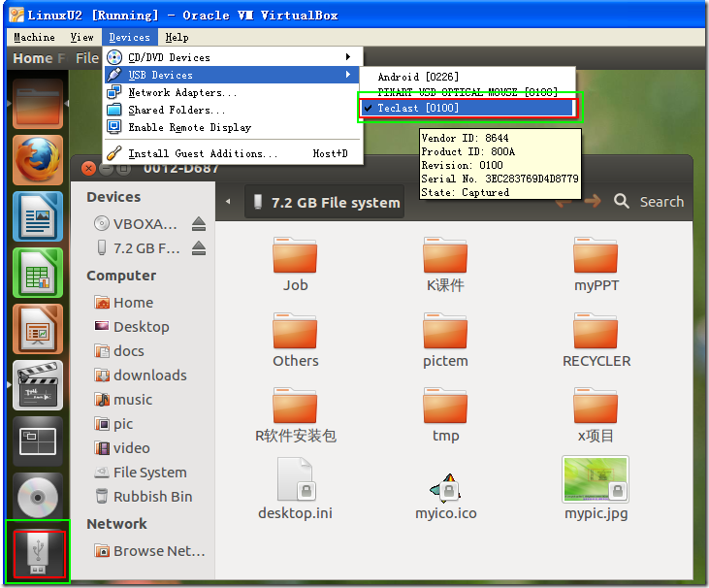Select the desktop.ini file
Viewport: 709px width, 588px height.
coord(295,489)
